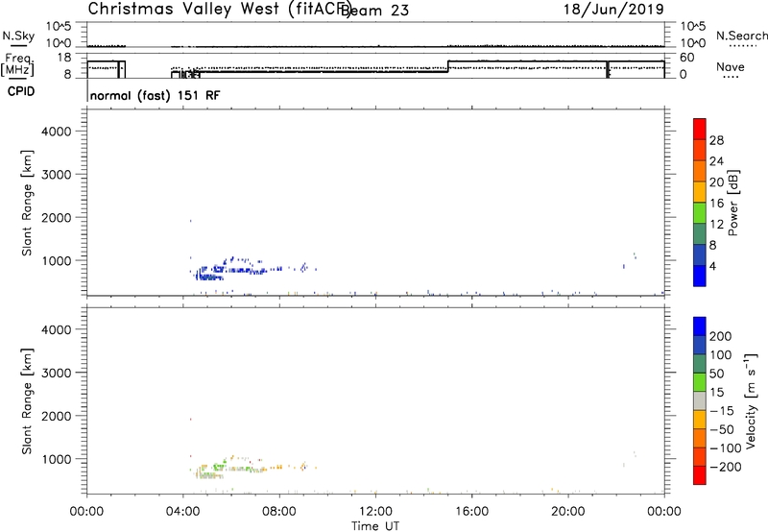Click the 'N.Sky' legend label

coord(18,36)
